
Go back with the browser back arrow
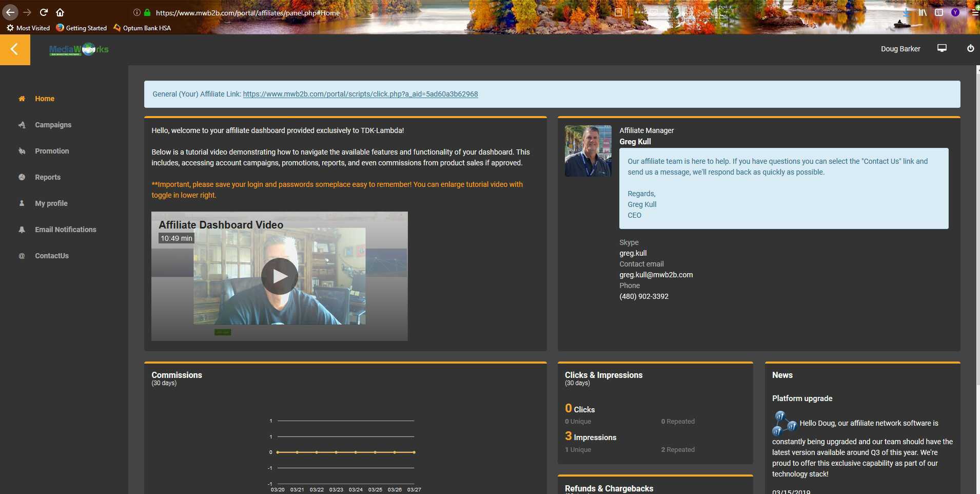(x=10, y=12)
